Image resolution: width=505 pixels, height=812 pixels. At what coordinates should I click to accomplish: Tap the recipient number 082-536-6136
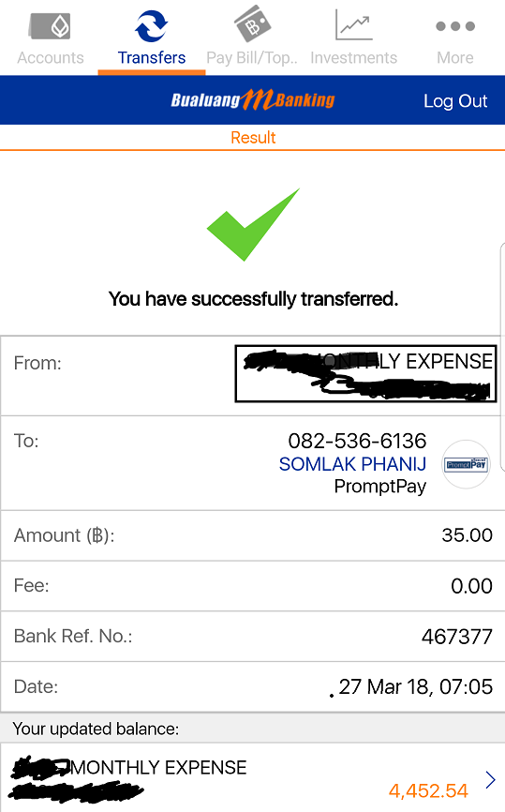pos(357,441)
